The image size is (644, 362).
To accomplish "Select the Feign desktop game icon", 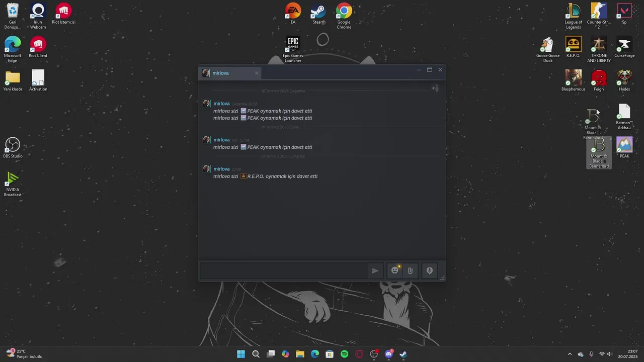I will point(599,80).
